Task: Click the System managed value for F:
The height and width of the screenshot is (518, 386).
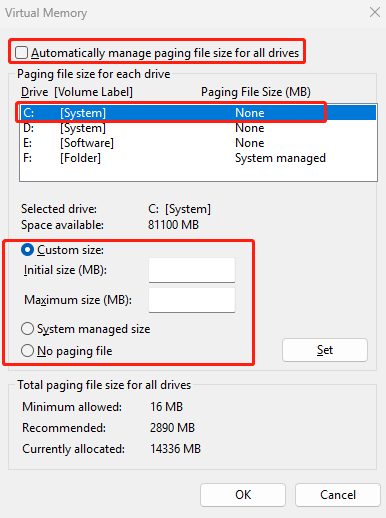Action: [x=280, y=158]
